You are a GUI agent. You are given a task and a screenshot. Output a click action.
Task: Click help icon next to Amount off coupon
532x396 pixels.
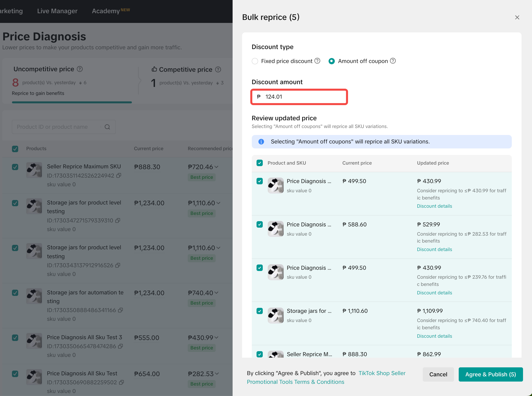point(393,61)
